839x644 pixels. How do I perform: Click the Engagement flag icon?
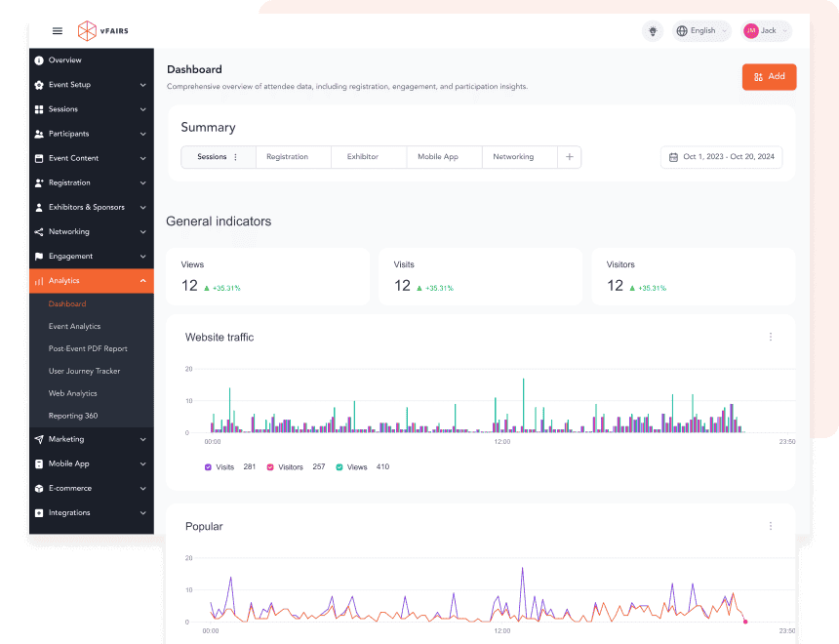pyautogui.click(x=39, y=257)
